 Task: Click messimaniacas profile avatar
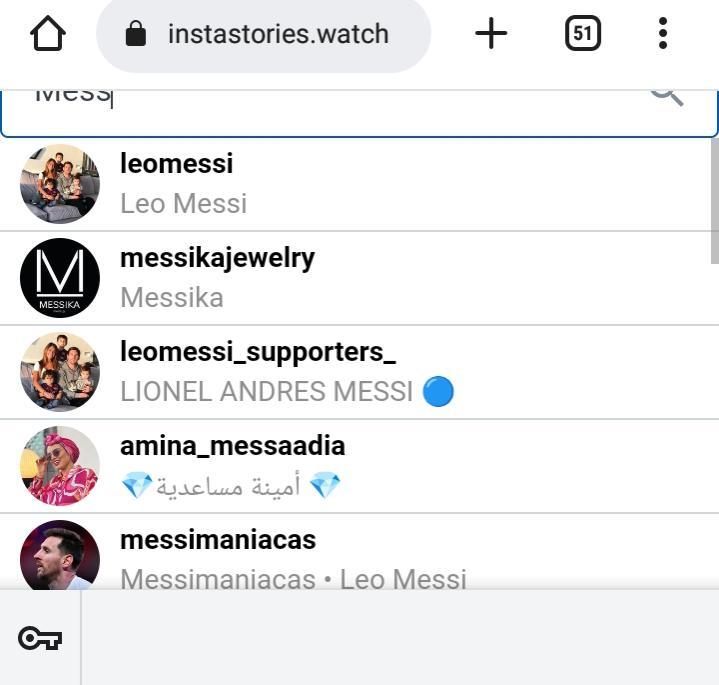(x=60, y=556)
